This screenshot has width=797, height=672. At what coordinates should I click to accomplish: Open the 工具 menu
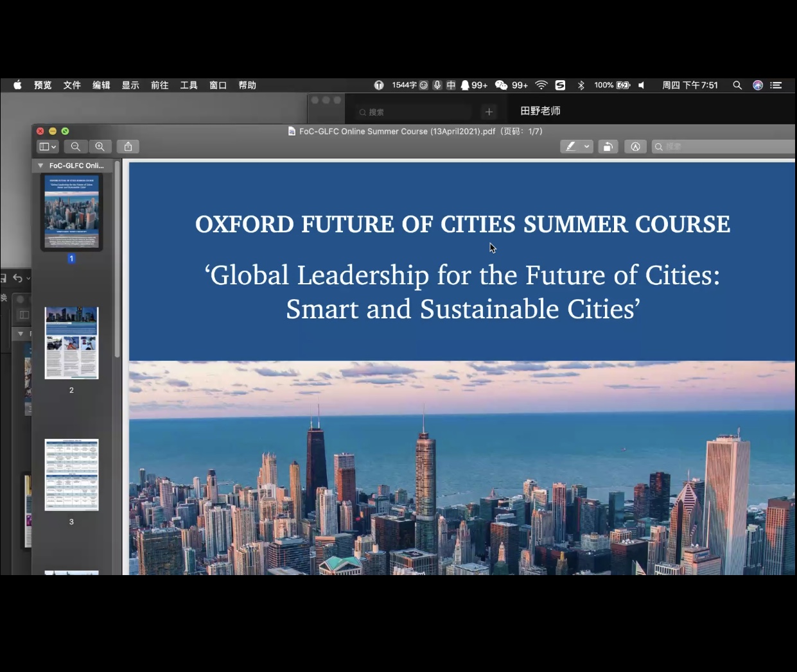[189, 85]
